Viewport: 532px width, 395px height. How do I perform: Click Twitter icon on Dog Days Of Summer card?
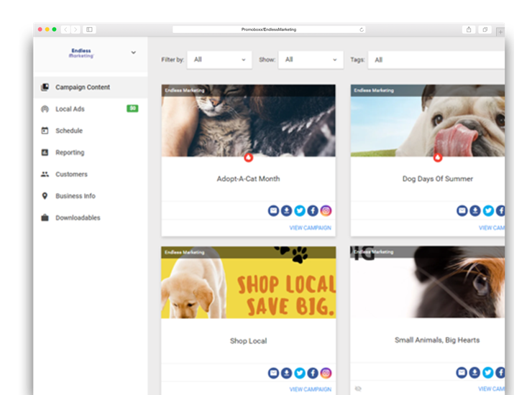pyautogui.click(x=488, y=210)
